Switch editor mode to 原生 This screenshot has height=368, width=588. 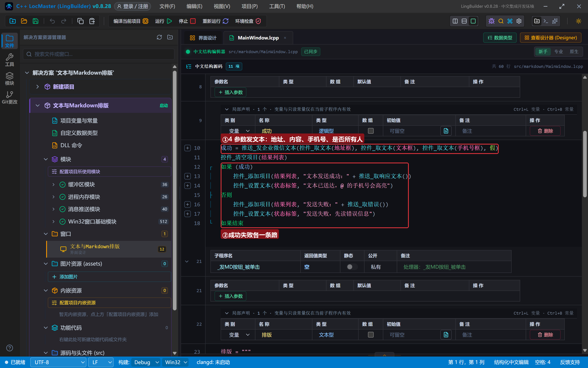(574, 52)
